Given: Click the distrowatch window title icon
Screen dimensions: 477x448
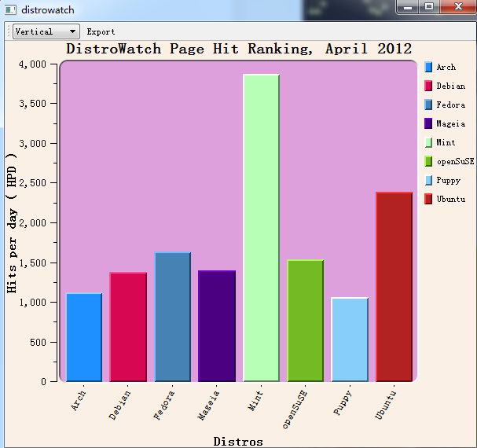Looking at the screenshot, I should pos(11,9).
